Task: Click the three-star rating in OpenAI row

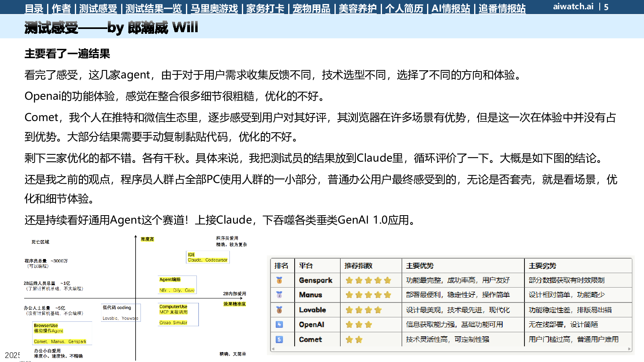Action: click(x=359, y=324)
